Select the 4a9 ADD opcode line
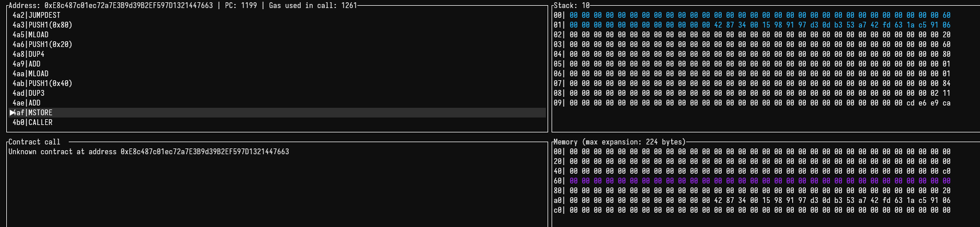The width and height of the screenshot is (980, 227). 26,64
